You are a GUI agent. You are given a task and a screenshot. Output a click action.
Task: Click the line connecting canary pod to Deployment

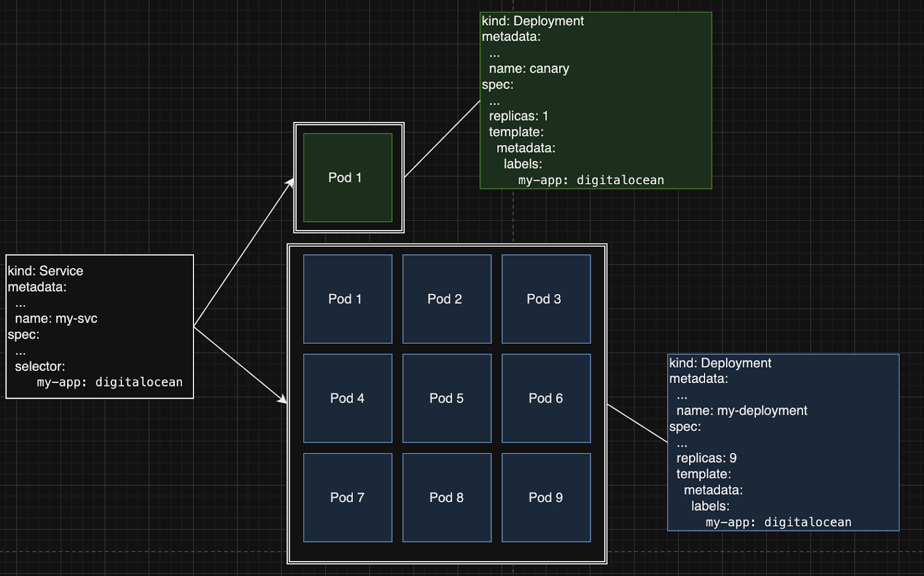pos(442,139)
